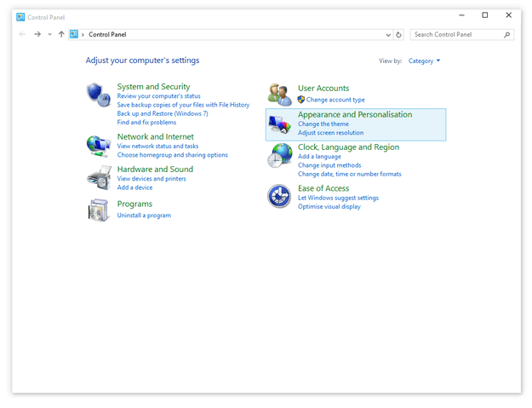This screenshot has height=408, width=532.
Task: Open Uninstall a program link
Action: click(144, 215)
